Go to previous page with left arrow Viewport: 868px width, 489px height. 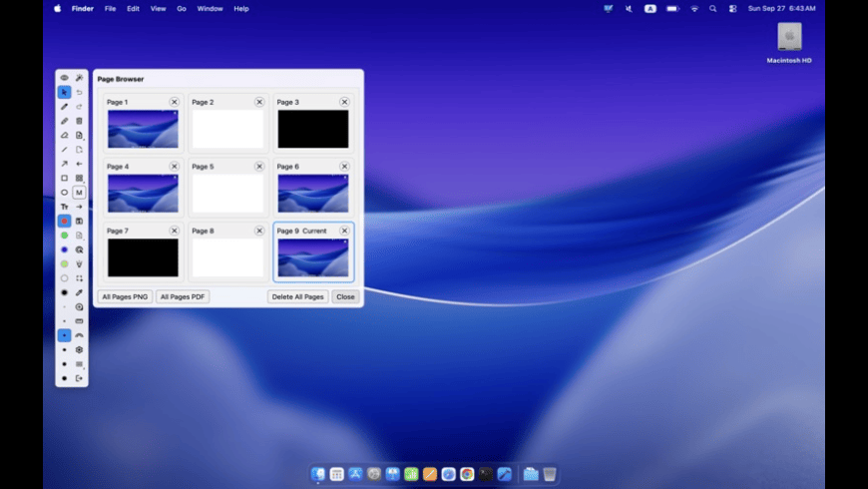[79, 164]
